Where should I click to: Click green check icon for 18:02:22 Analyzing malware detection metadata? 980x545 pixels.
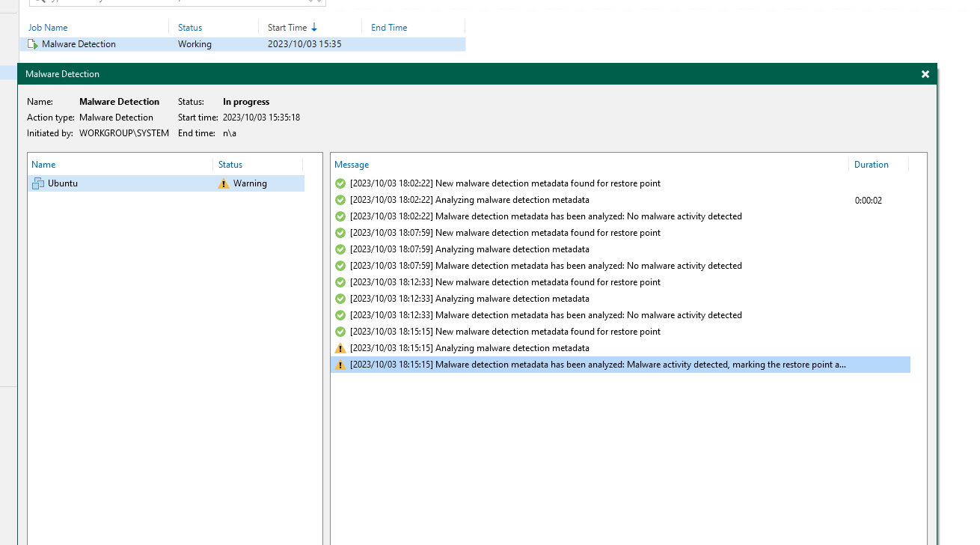(x=340, y=200)
